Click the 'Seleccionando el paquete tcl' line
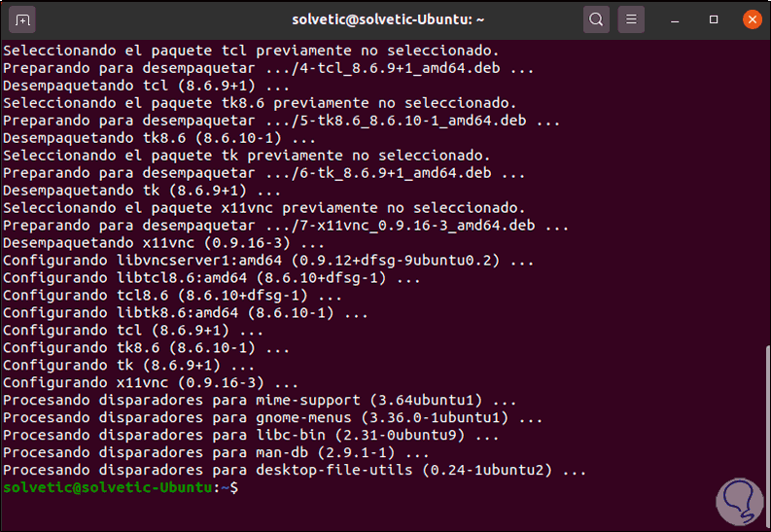The image size is (771, 532). [251, 50]
